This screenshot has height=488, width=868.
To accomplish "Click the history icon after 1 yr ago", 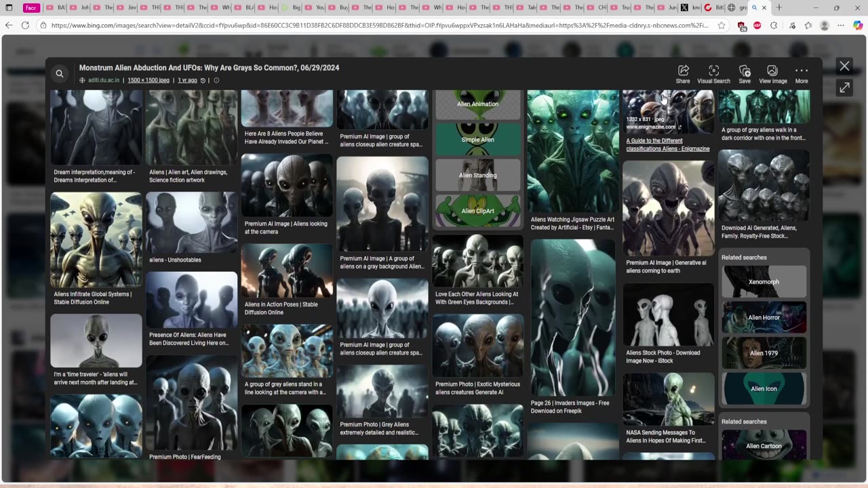I will click(203, 80).
